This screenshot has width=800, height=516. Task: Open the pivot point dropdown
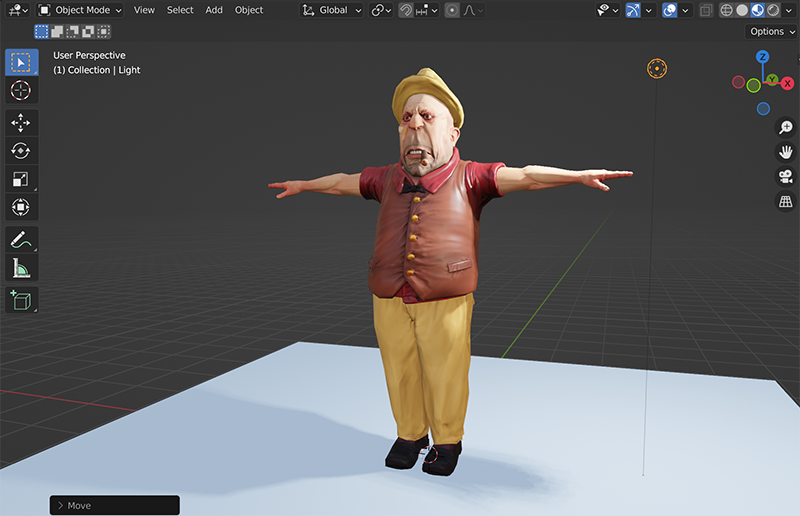381,10
